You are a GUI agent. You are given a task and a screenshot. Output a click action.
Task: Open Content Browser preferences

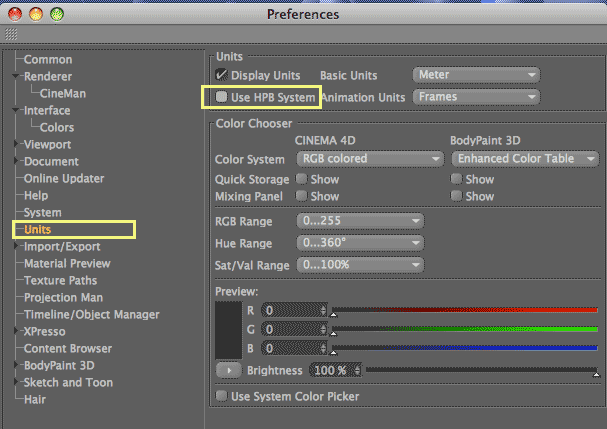tap(68, 349)
